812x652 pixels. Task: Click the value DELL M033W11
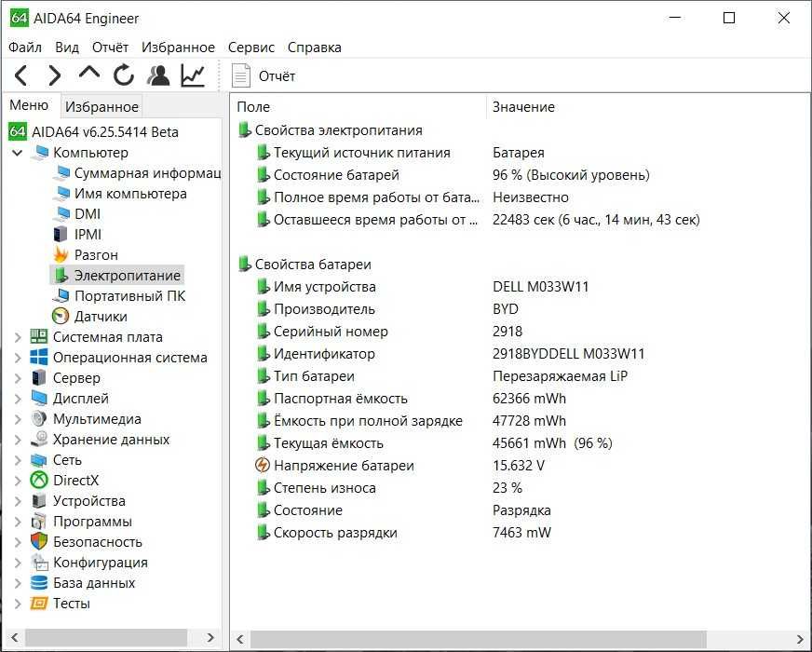[x=541, y=286]
